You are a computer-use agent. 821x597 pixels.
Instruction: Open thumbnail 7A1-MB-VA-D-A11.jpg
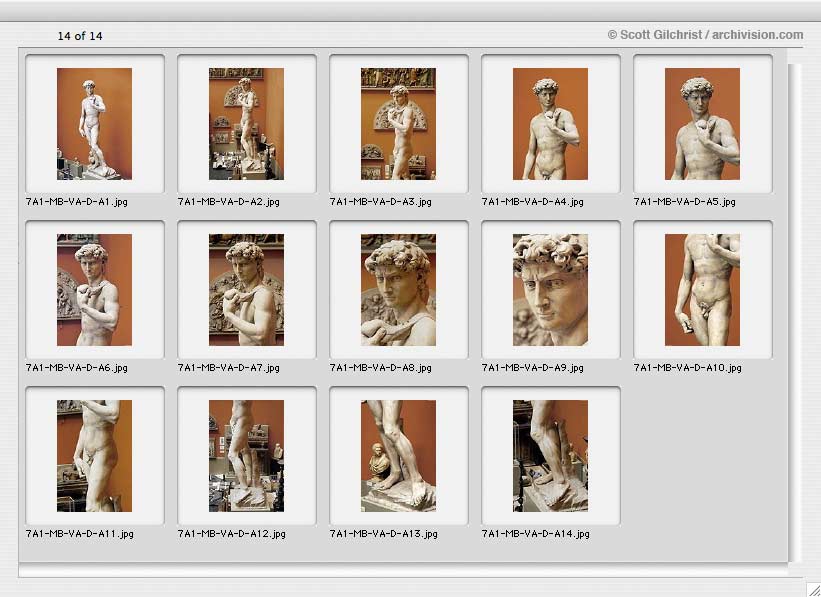[94, 456]
